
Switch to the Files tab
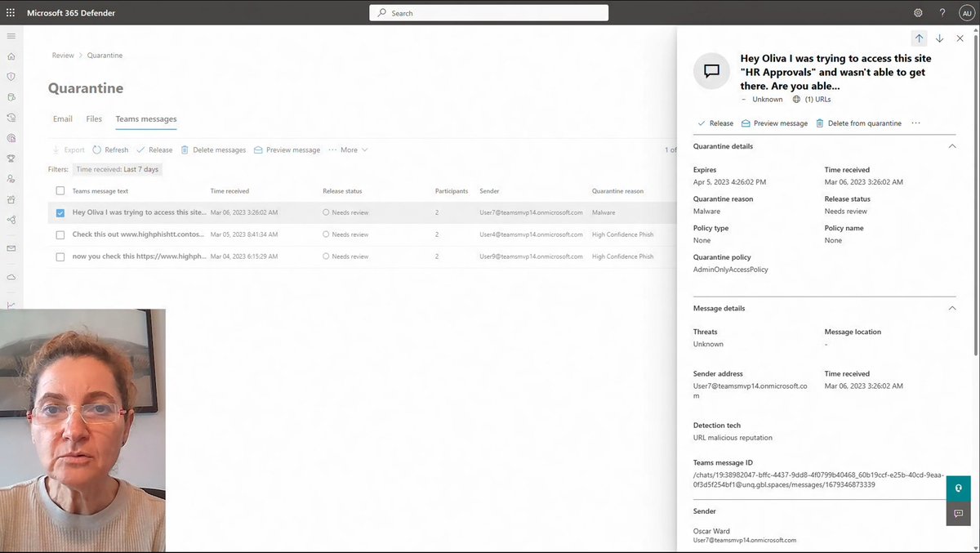[x=95, y=119]
